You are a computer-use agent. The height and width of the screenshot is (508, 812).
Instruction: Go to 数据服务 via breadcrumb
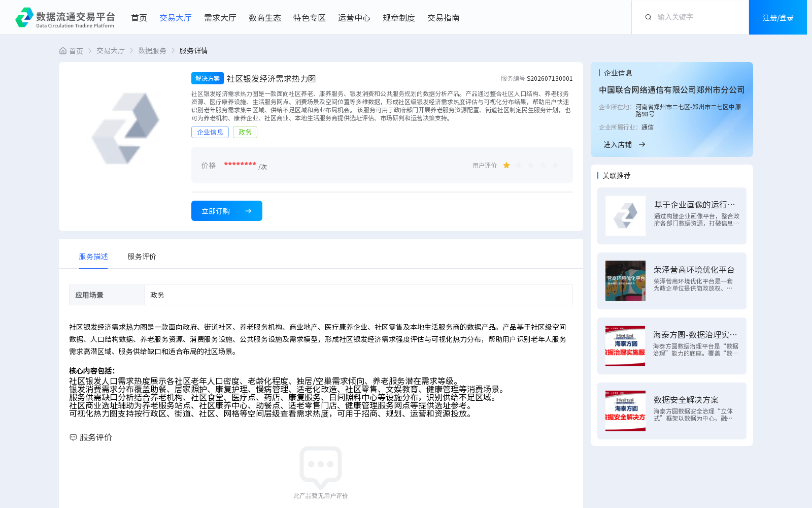[152, 51]
